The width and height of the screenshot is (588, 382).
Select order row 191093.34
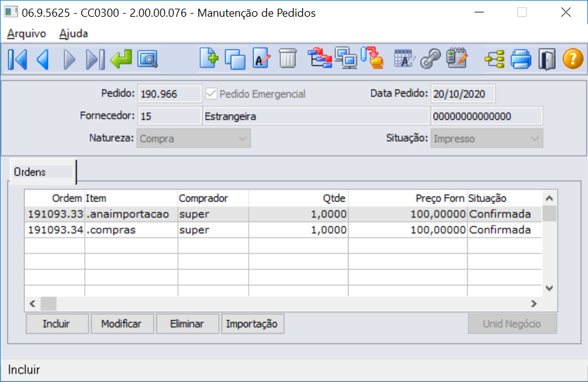point(283,230)
